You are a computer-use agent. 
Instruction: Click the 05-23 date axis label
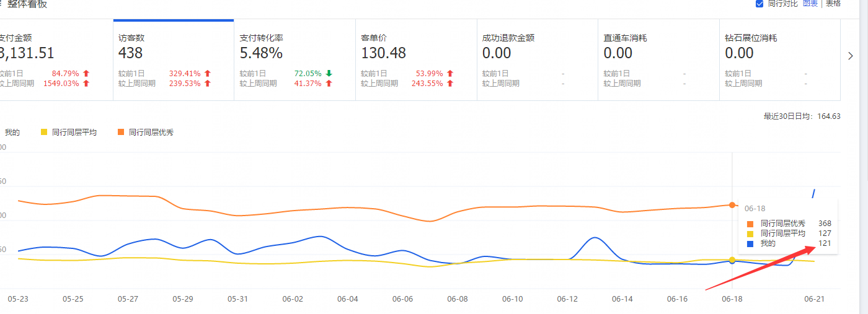pyautogui.click(x=18, y=299)
